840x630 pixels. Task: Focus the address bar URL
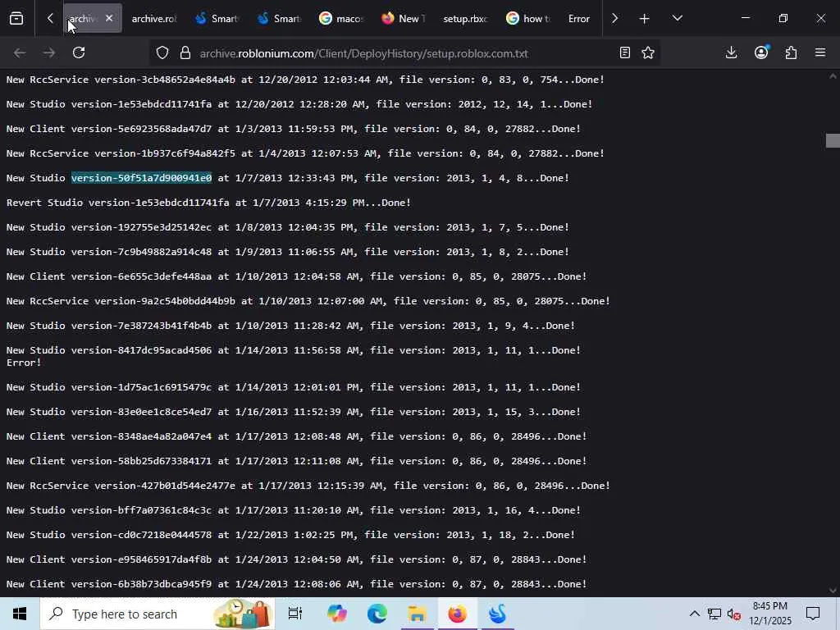tap(363, 53)
